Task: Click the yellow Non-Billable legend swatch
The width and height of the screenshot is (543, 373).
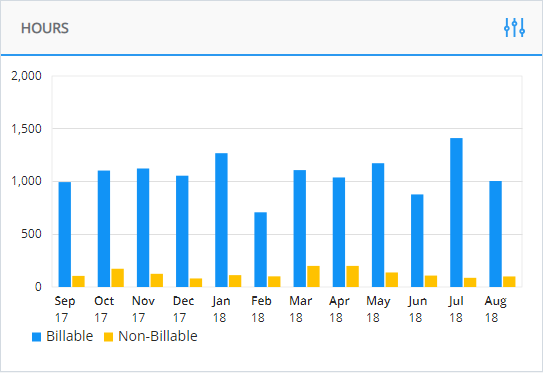Action: [108, 337]
